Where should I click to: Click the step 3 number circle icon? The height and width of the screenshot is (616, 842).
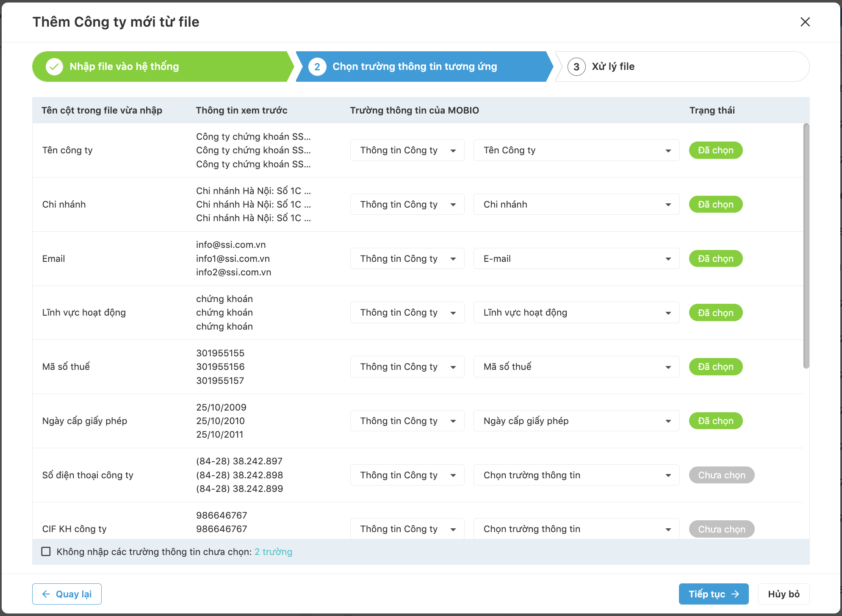pos(576,67)
